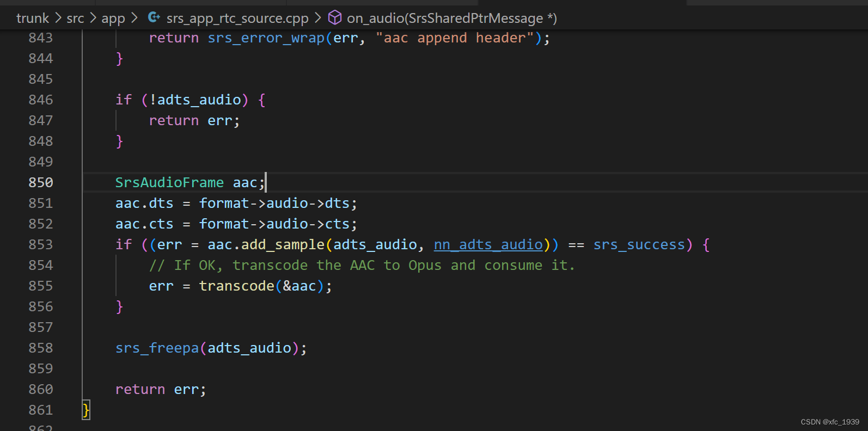The width and height of the screenshot is (868, 431).
Task: Expand chevron after srs_app_rtc_source.cpp breadcrumb
Action: 318,18
